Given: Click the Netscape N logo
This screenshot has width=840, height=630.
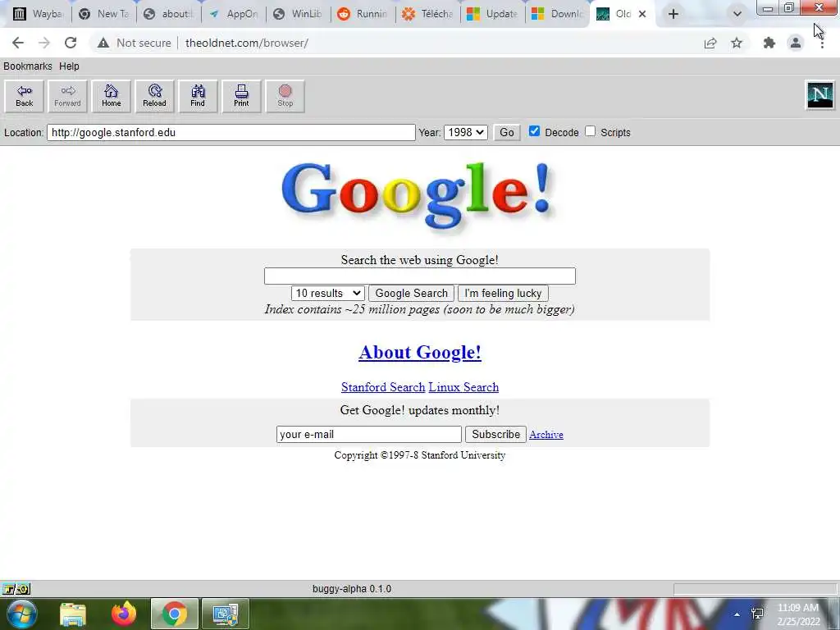Looking at the screenshot, I should tap(820, 95).
